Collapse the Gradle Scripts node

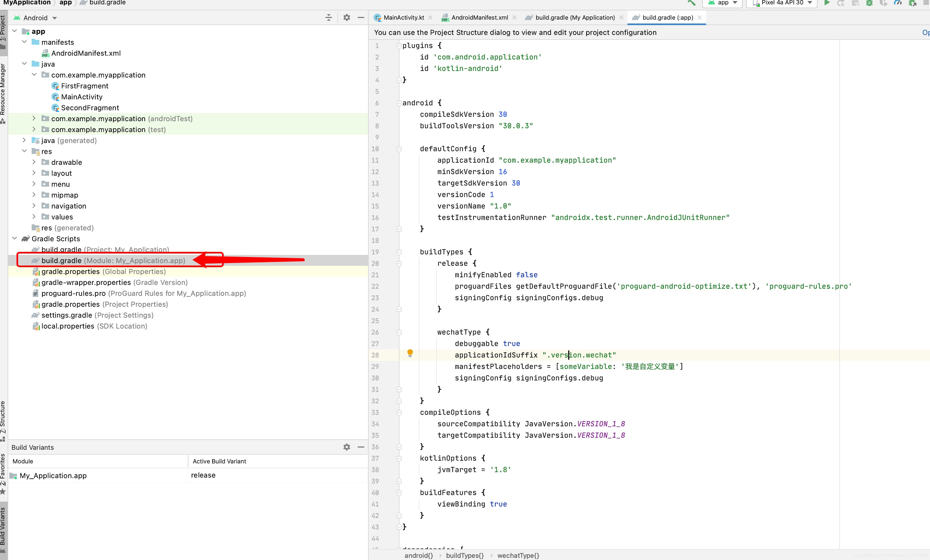(15, 239)
